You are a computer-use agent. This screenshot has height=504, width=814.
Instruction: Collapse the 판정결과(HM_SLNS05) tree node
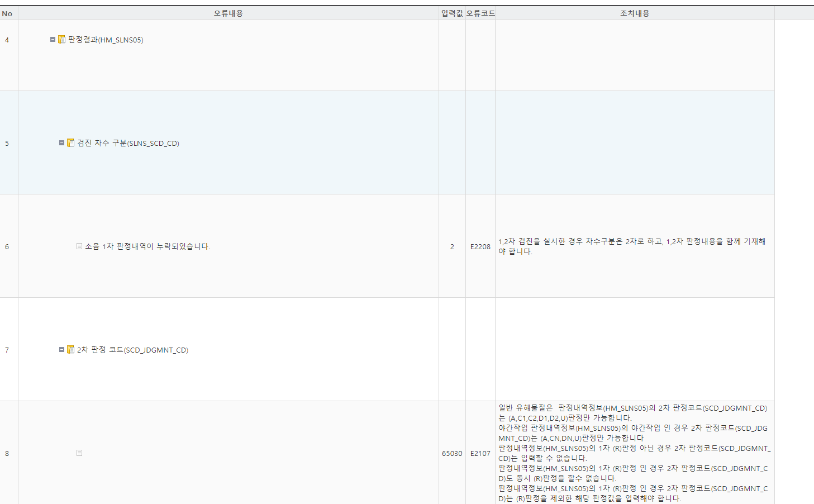pyautogui.click(x=53, y=40)
